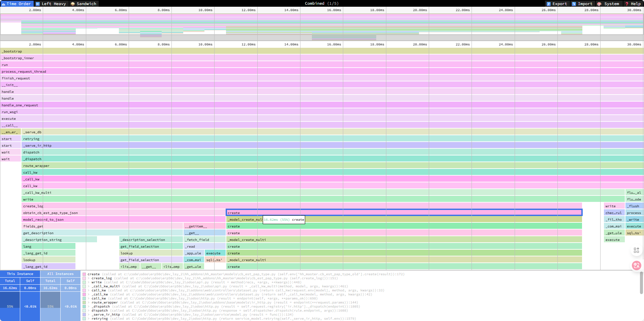Switch to the All Instances tab

tap(60, 274)
